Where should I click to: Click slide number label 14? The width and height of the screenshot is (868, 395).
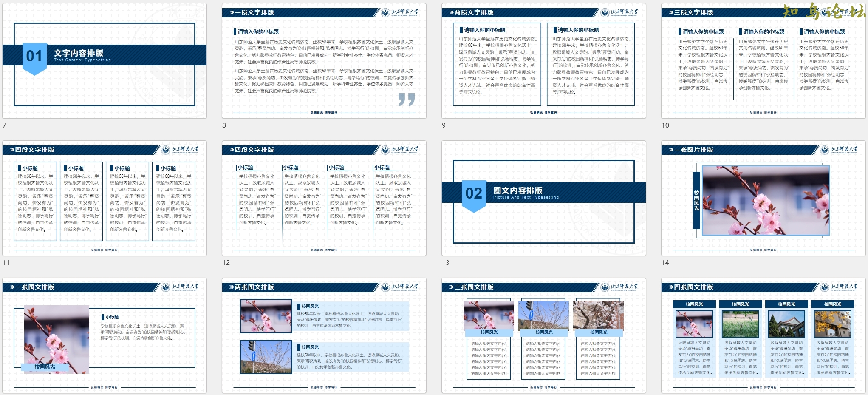tap(665, 263)
